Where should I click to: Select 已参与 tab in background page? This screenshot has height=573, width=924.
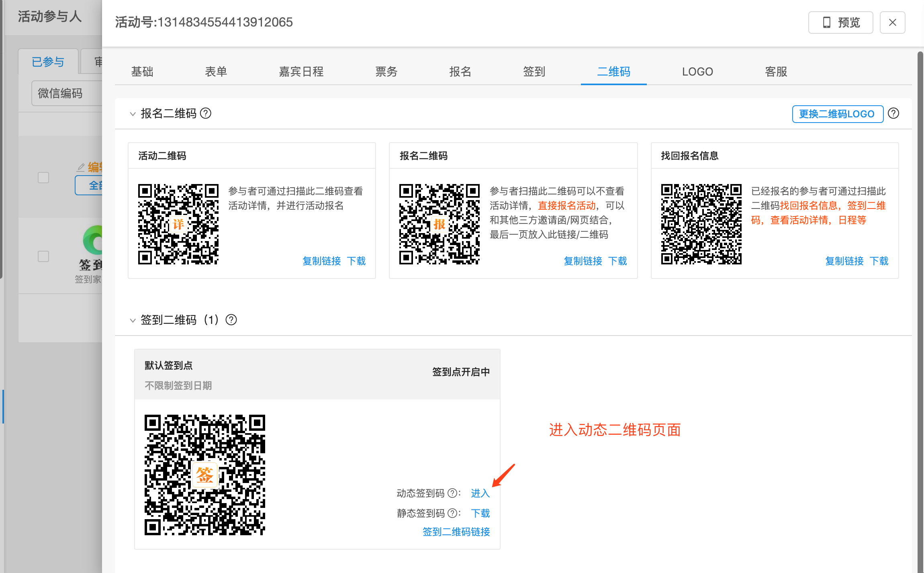[48, 62]
